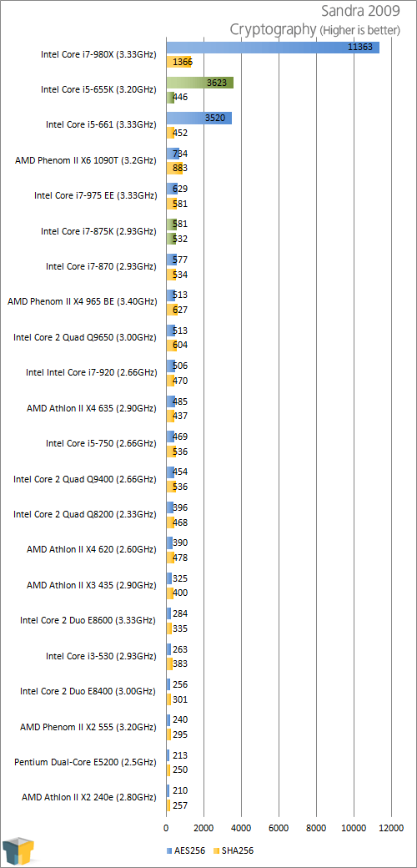Select the blue 3520 bar for i5-661
The height and width of the screenshot is (868, 417).
click(199, 118)
